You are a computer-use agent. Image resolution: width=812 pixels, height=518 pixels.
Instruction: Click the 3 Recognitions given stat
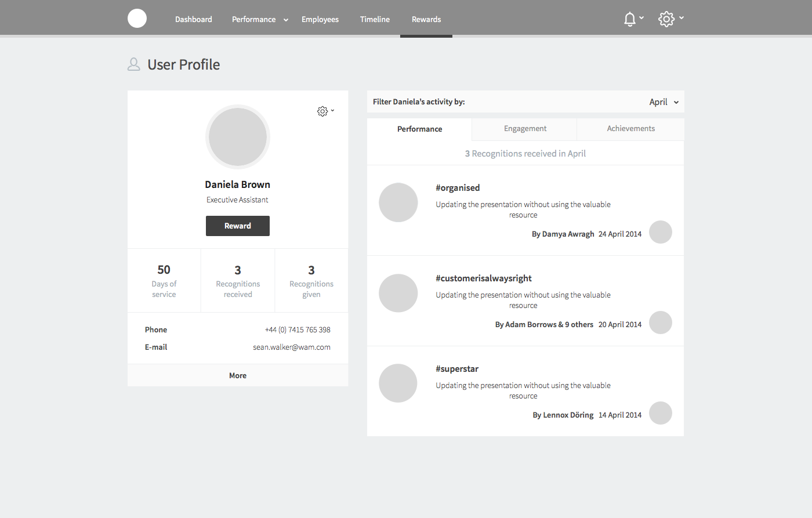point(311,281)
